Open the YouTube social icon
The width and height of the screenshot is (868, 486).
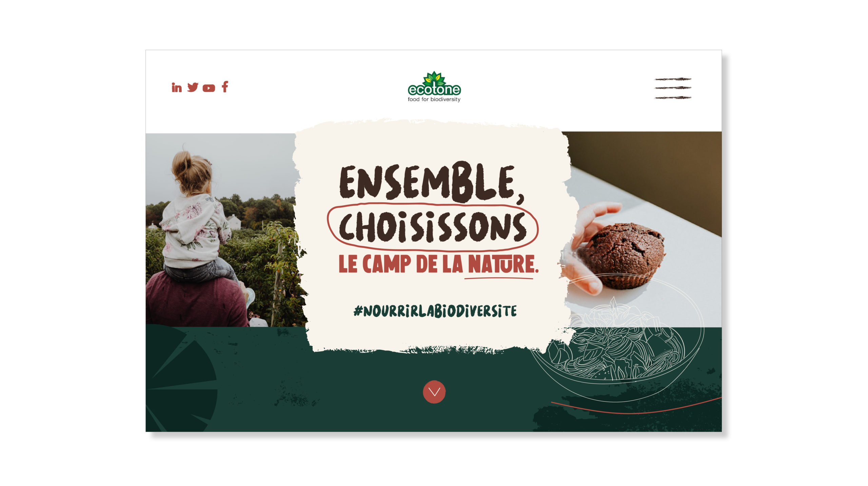(x=209, y=88)
